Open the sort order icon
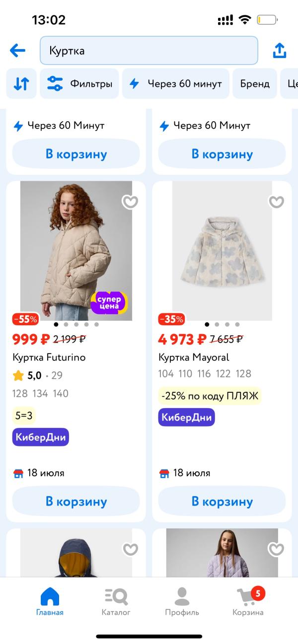Screen dimensions: 298x644 pos(21,84)
